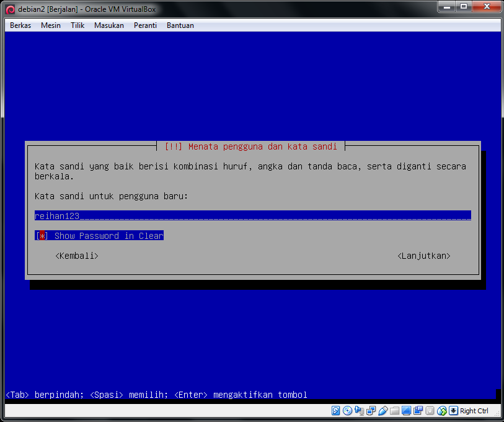Click the 'Kata sandi untuk pengguna baru:' label
Screen dimensions: 504x422
[111, 196]
